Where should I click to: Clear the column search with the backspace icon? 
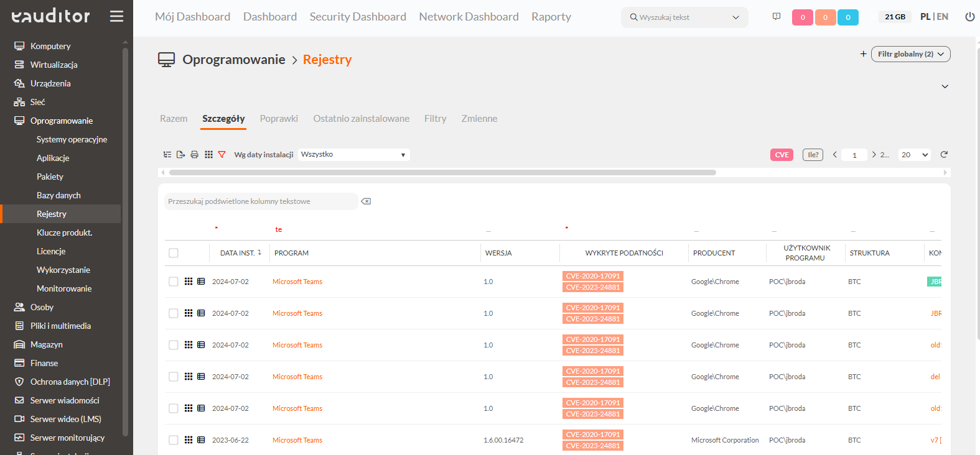(x=366, y=201)
